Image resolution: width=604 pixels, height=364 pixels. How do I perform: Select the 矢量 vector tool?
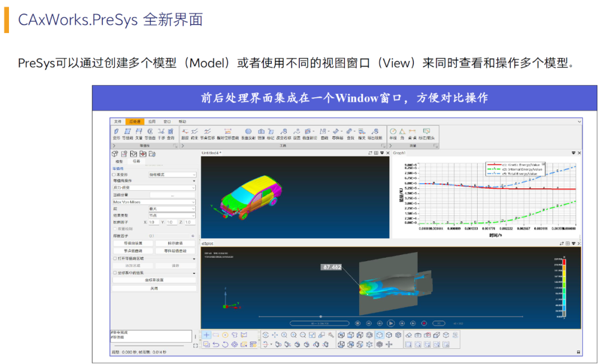click(x=139, y=134)
